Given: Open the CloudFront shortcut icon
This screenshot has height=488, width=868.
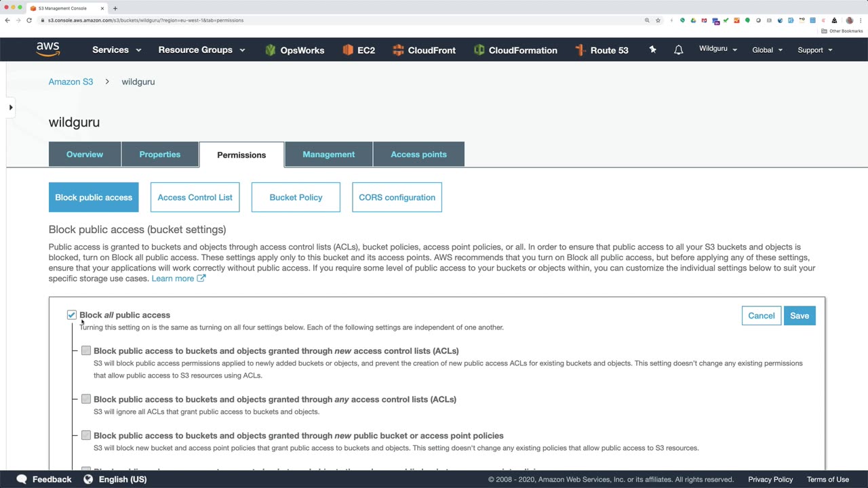Looking at the screenshot, I should (398, 50).
